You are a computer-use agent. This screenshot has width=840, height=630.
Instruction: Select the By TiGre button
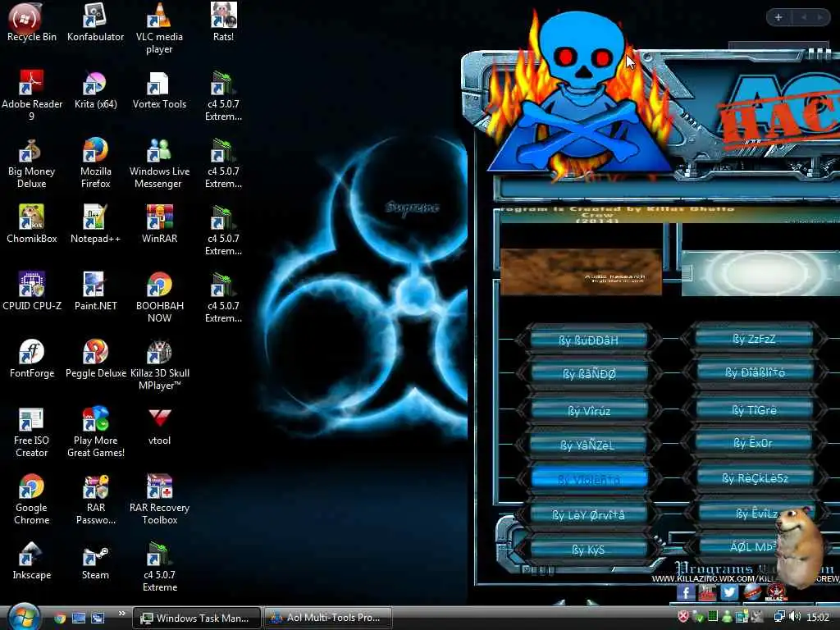[754, 410]
